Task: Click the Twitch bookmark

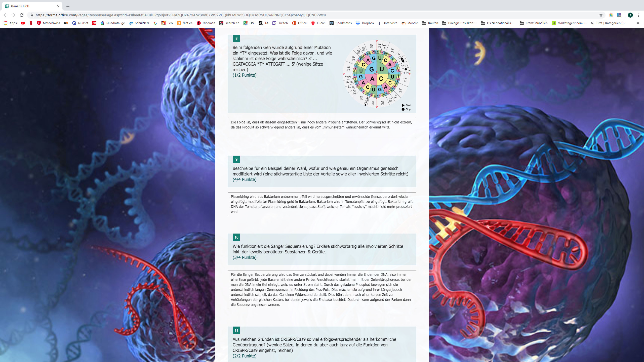Action: click(280, 23)
